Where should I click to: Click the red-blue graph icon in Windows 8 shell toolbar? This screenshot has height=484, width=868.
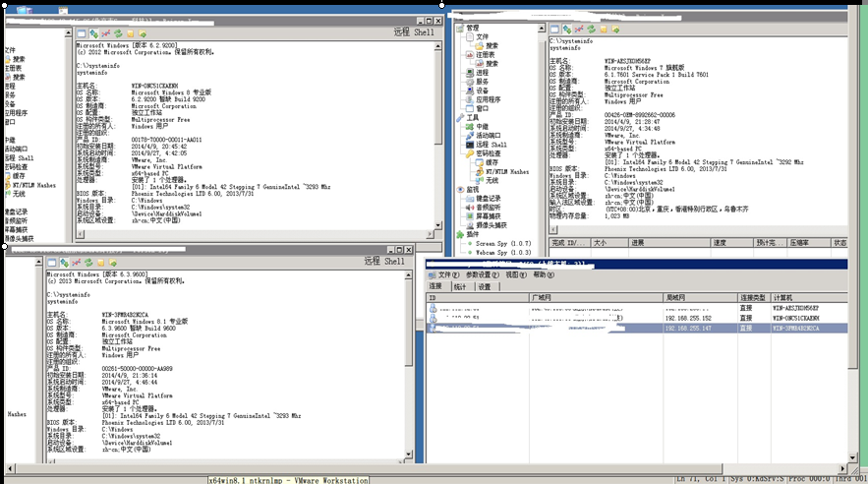(106, 33)
